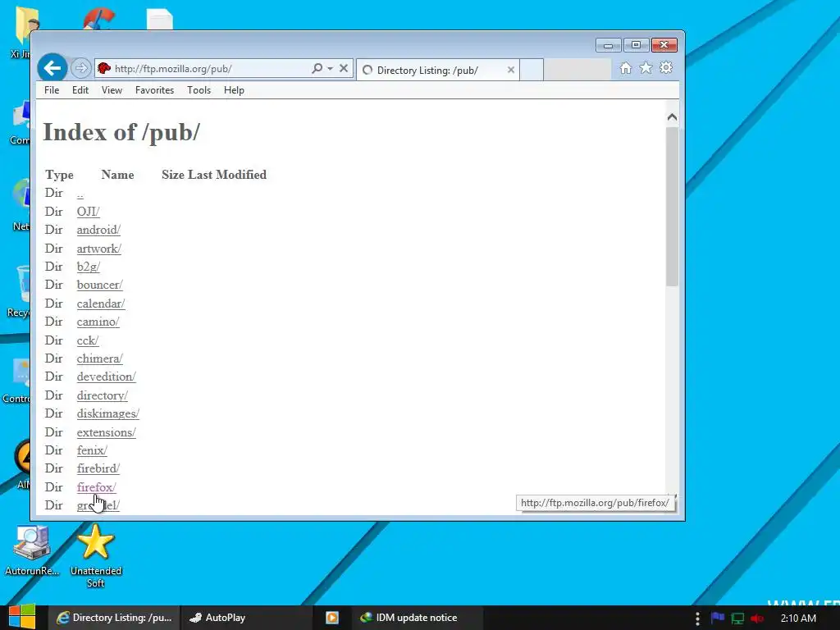The image size is (840, 630).
Task: Click the 'Index of /pub/' heading
Action: [x=121, y=132]
